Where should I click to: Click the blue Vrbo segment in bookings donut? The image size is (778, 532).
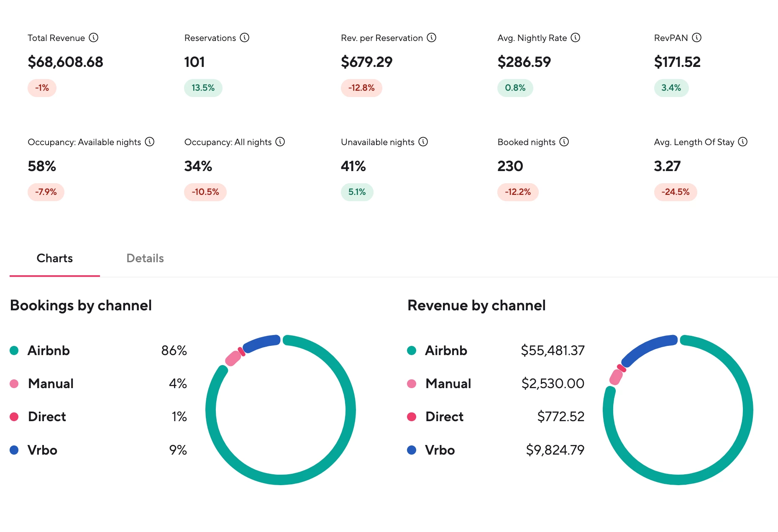(262, 343)
